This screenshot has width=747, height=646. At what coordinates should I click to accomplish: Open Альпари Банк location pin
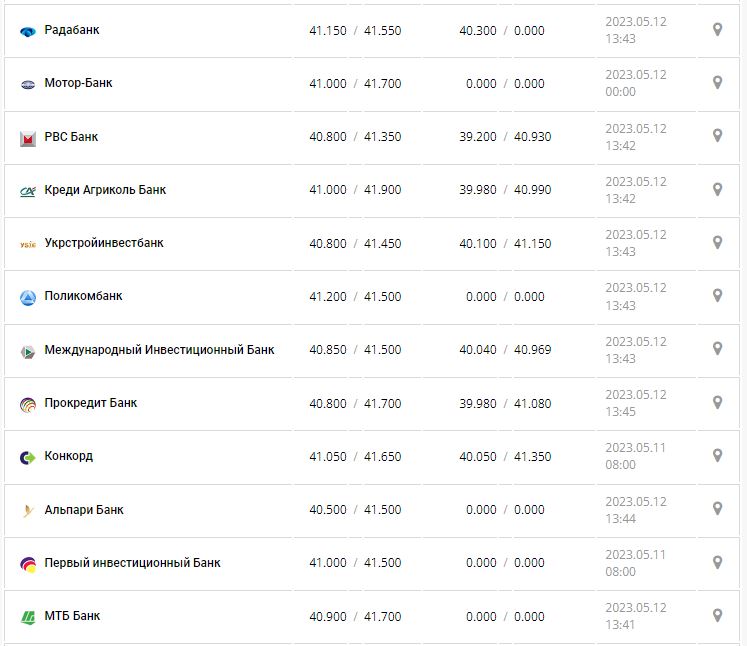tap(717, 509)
